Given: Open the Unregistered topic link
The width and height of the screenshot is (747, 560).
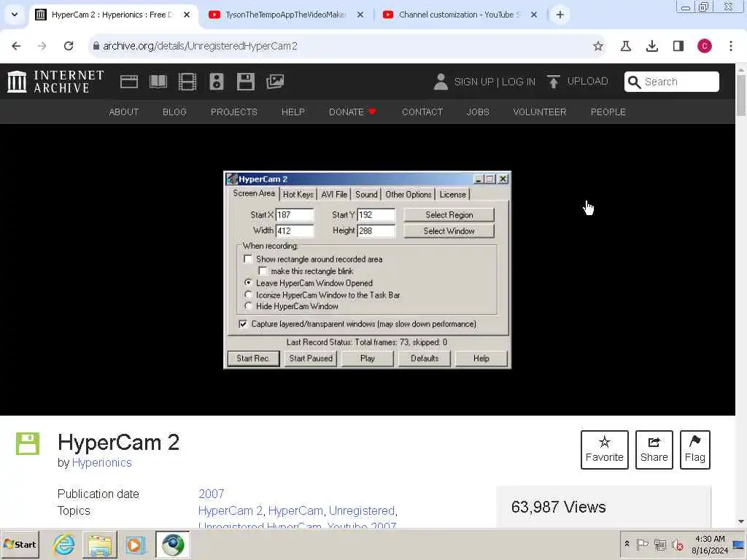Looking at the screenshot, I should pos(362,510).
